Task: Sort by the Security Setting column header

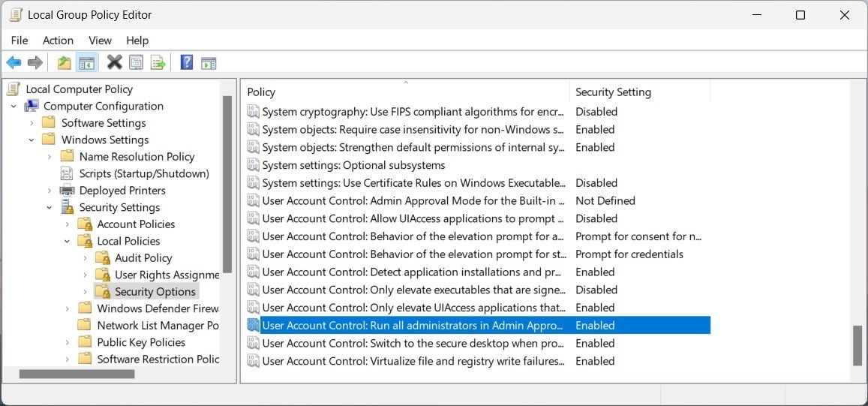Action: pos(640,92)
